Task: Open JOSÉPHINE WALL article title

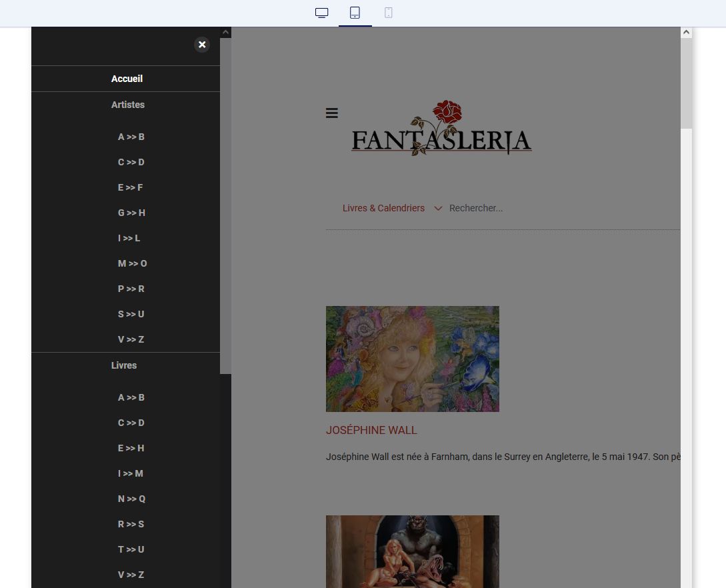Action: coord(371,430)
